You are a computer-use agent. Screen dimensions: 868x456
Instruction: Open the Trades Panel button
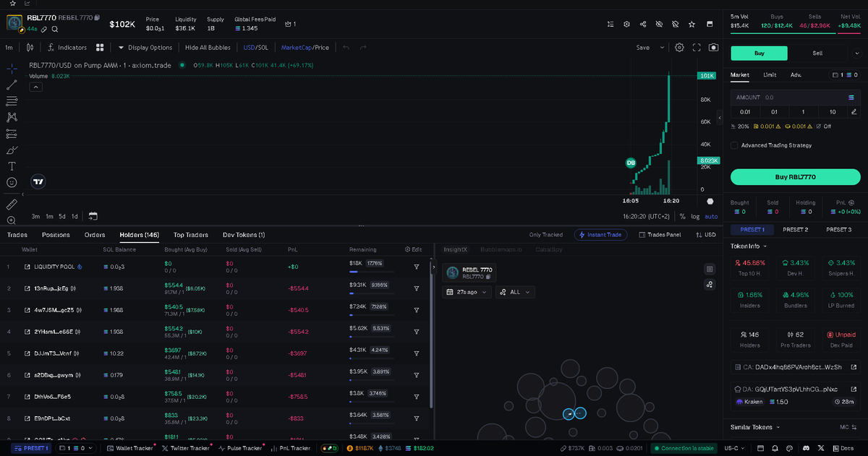[x=660, y=235]
